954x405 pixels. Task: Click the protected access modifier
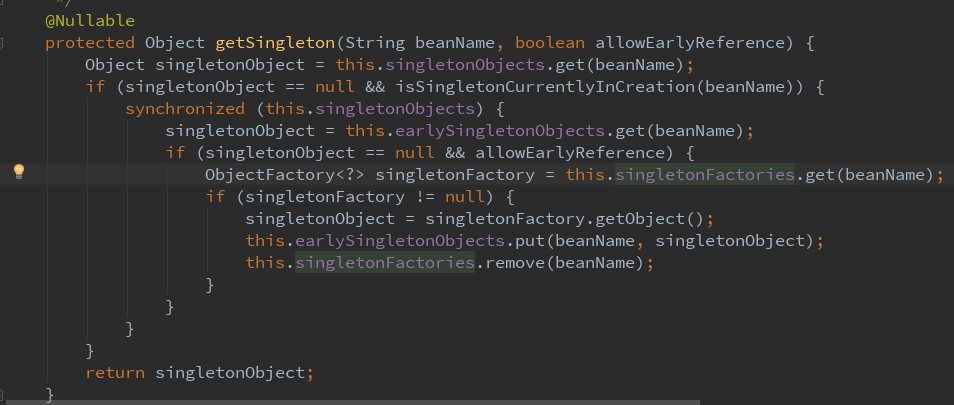(89, 43)
